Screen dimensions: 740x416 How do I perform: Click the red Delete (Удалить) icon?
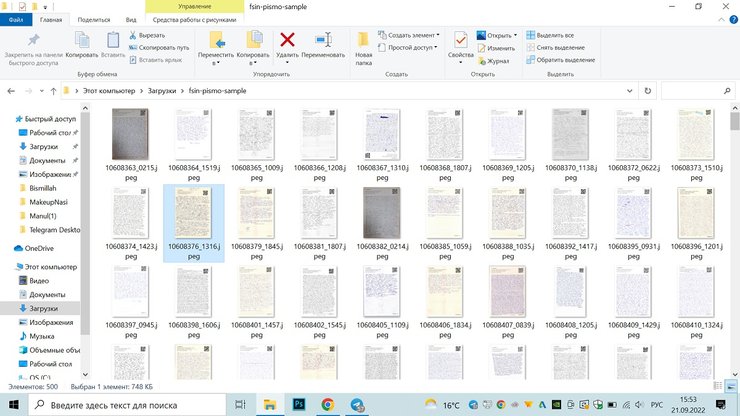coord(287,41)
